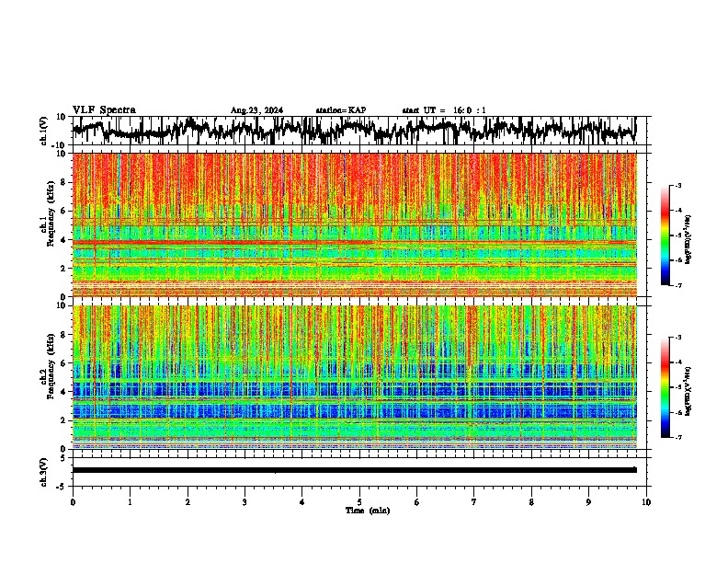The width and height of the screenshot is (728, 563).
Task: Click the ch.1 spectrogram color scale bar
Action: [665, 236]
